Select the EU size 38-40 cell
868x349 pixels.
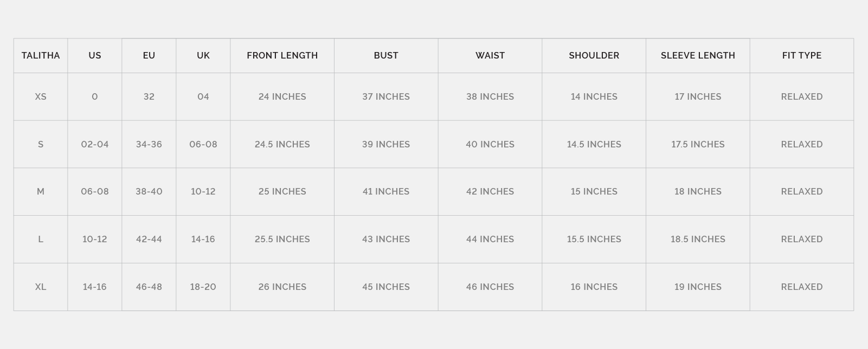pyautogui.click(x=149, y=191)
